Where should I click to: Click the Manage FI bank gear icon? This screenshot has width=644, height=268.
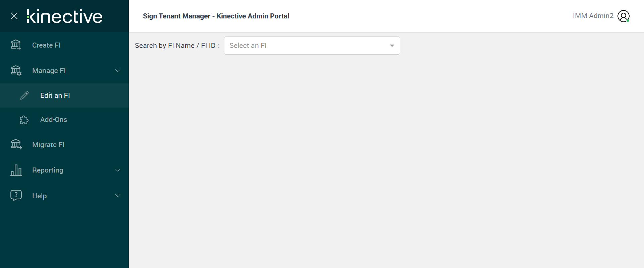[16, 71]
